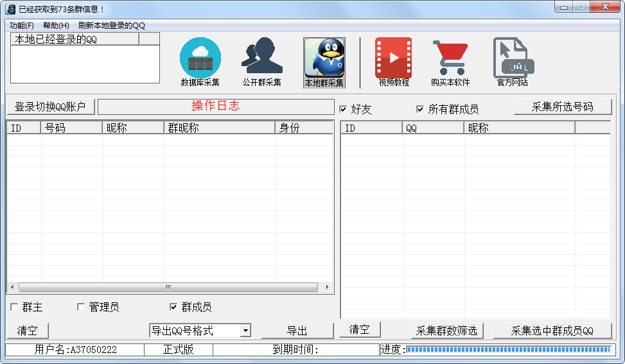Open the 视频教程 video tutorial icon
This screenshot has height=364, width=625.
[x=393, y=58]
